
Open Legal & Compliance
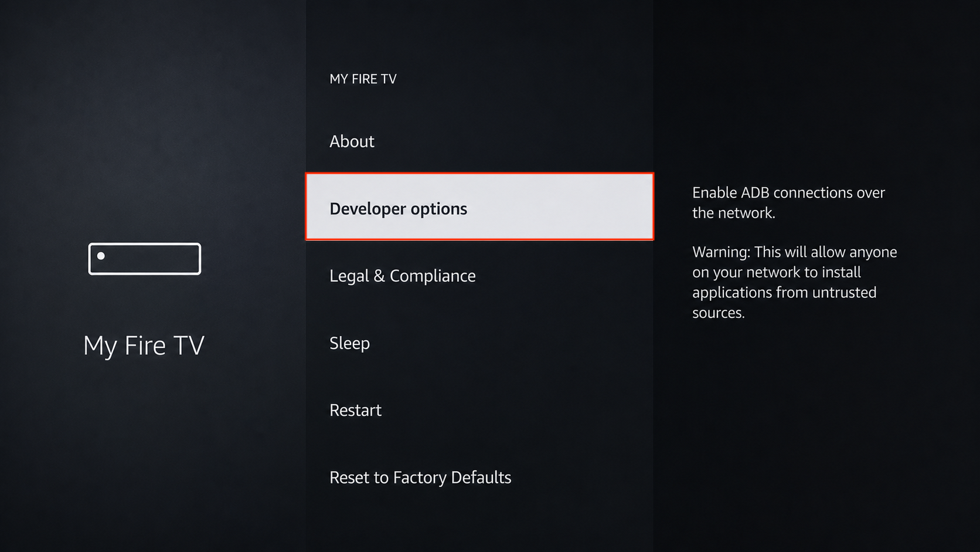pos(479,276)
